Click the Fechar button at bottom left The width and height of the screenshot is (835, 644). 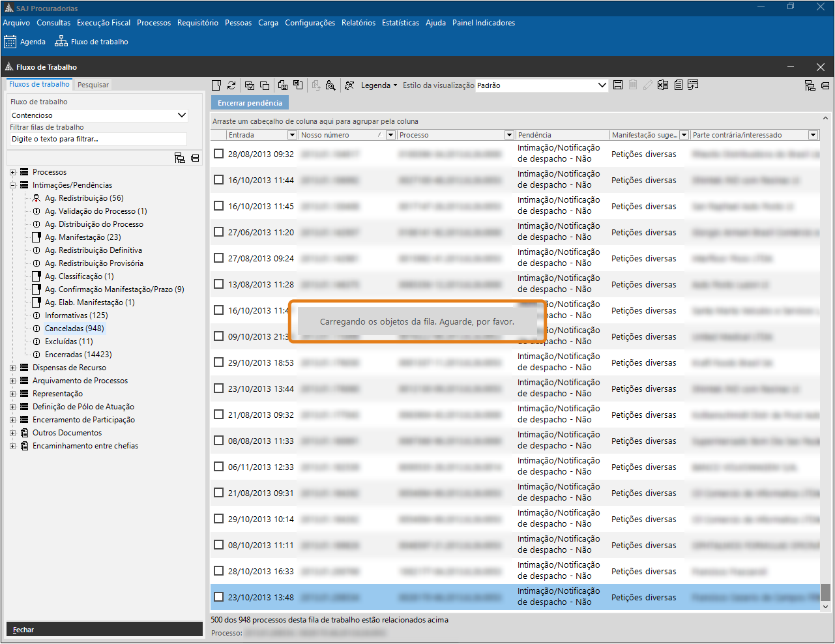(x=23, y=630)
